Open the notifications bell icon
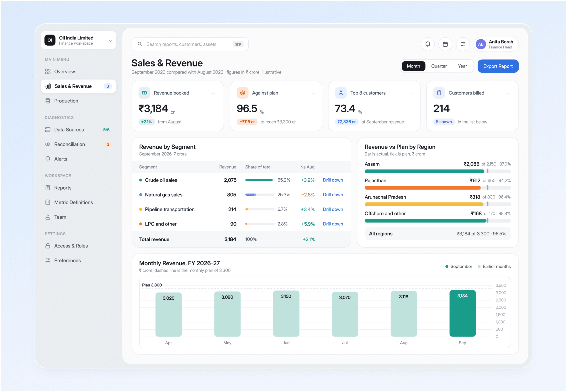 (428, 44)
